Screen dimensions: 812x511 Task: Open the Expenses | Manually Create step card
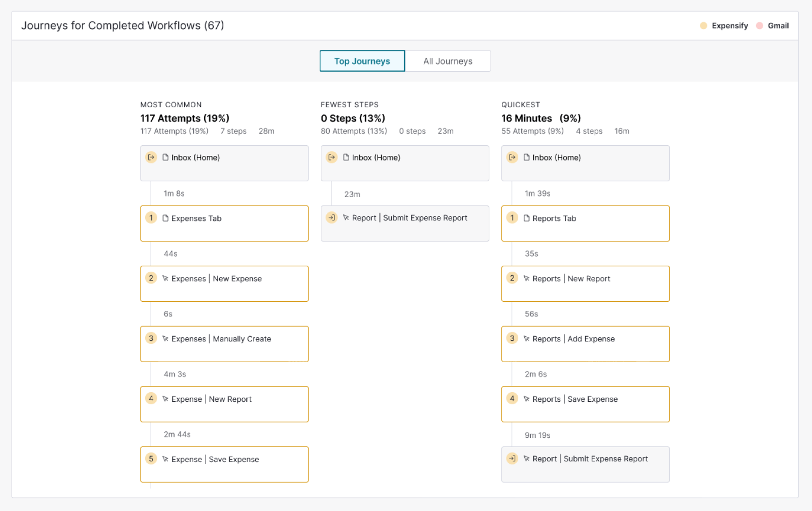click(x=224, y=344)
